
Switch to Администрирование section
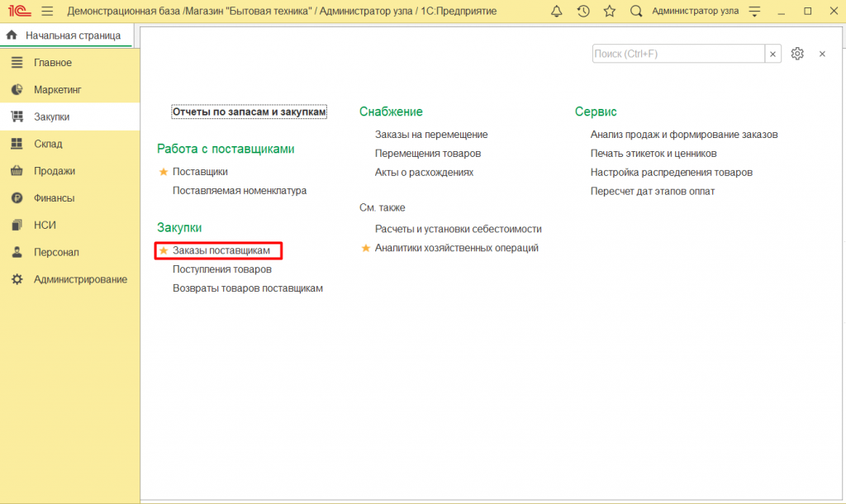[80, 279]
